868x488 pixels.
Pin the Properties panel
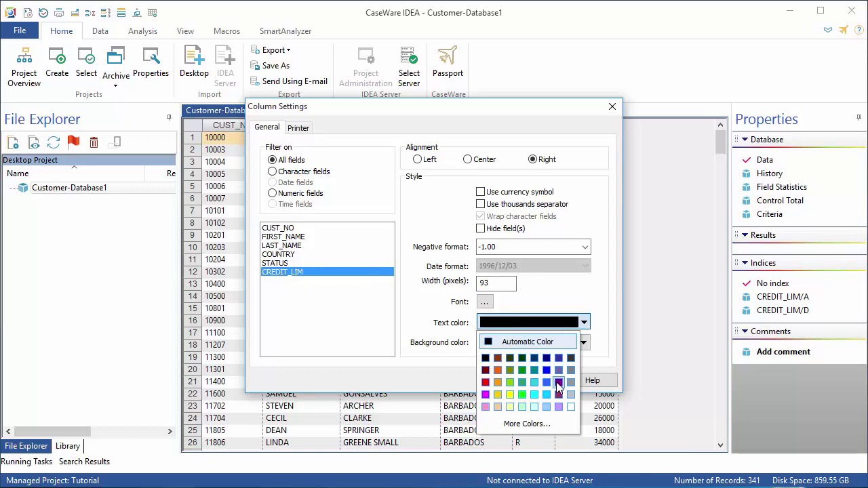[859, 118]
